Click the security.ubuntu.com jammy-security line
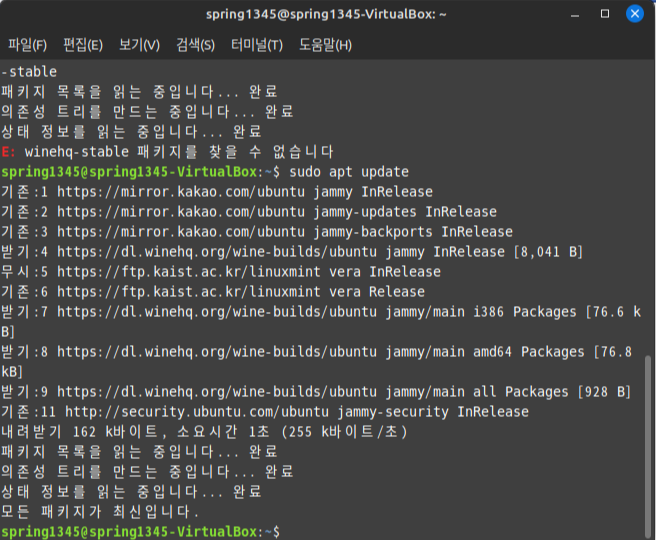Image resolution: width=656 pixels, height=540 pixels. point(265,412)
